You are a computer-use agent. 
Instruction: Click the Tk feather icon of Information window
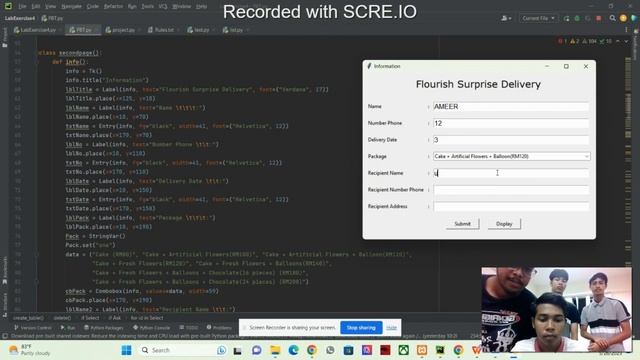coord(369,66)
